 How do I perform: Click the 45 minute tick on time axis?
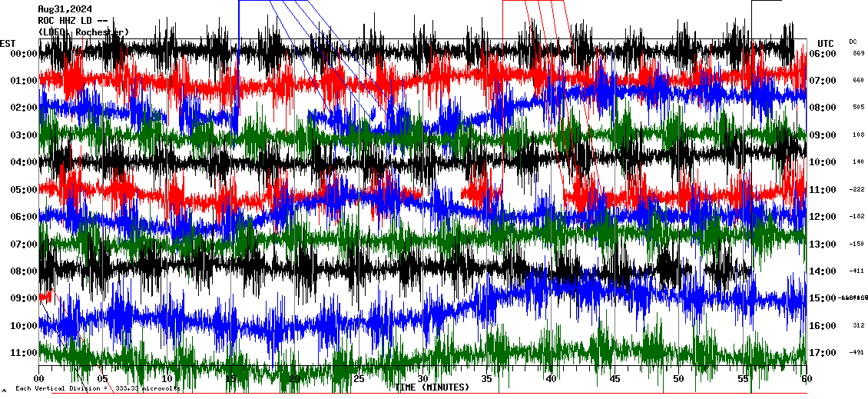[615, 379]
